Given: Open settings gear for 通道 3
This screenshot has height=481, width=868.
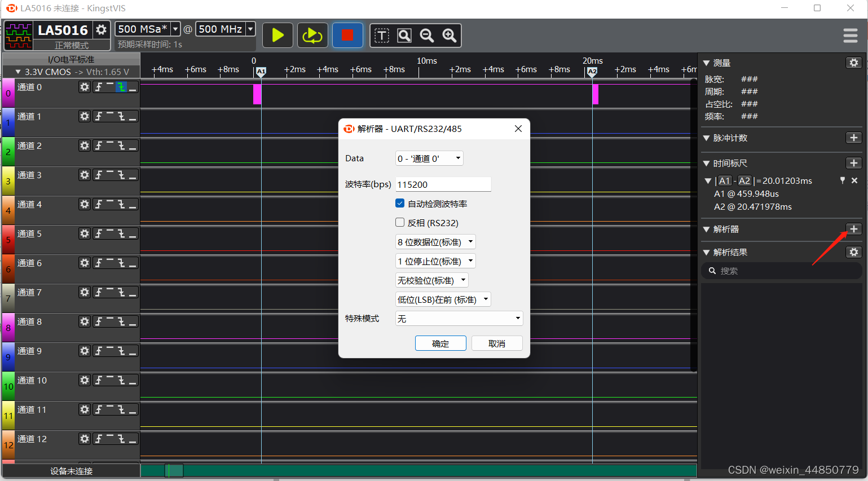Looking at the screenshot, I should click(85, 175).
